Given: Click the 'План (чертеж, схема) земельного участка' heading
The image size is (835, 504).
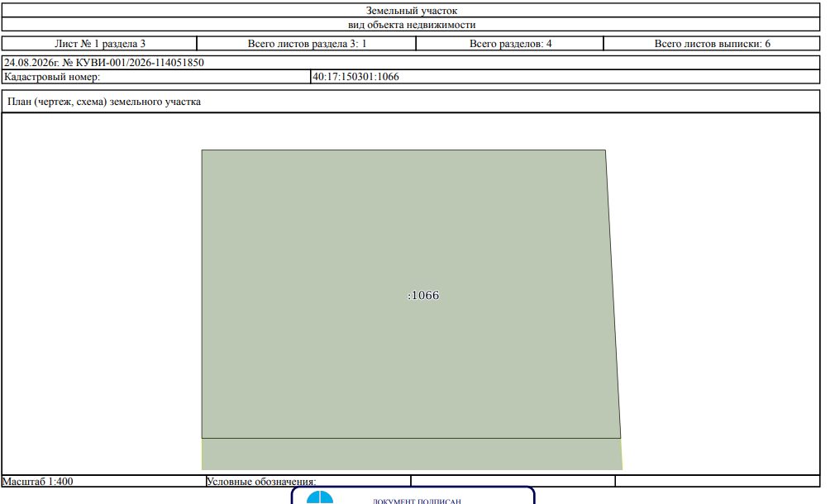Looking at the screenshot, I should (104, 102).
